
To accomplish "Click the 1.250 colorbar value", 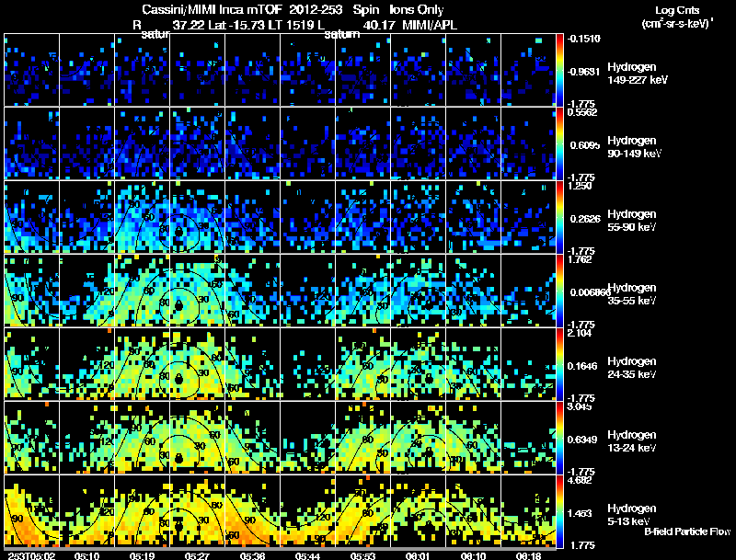I will (580, 186).
